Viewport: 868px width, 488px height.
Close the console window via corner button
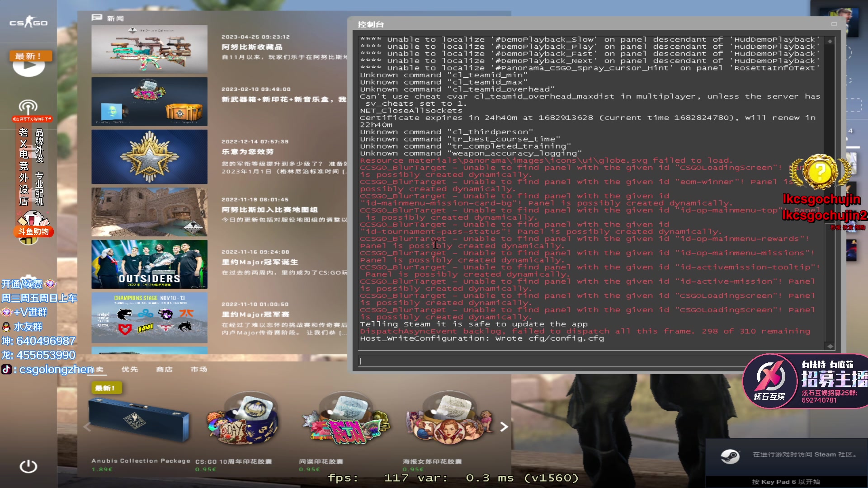click(x=834, y=24)
